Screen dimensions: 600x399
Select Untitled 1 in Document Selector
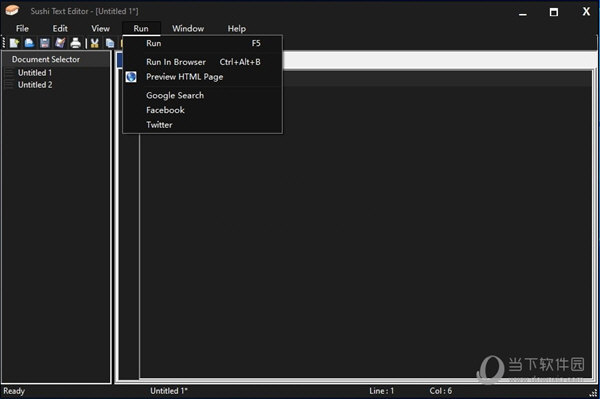pos(35,73)
